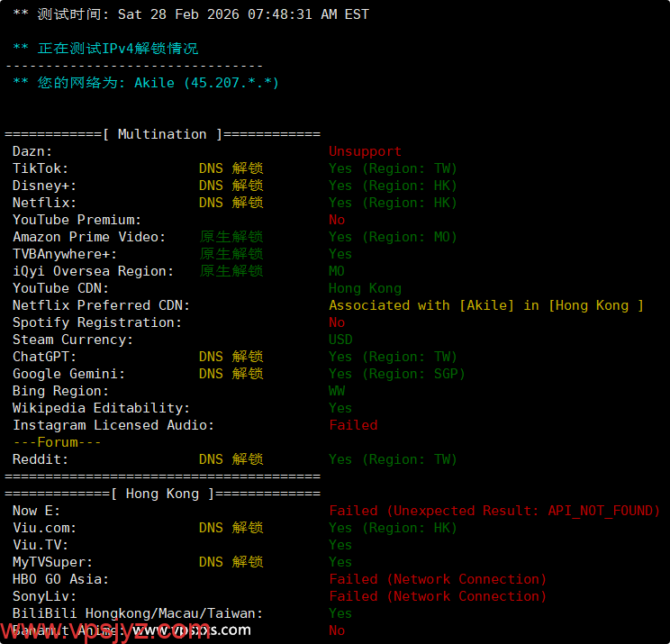Click Google Gemini region SGP result
The image size is (670, 644).
click(x=396, y=374)
